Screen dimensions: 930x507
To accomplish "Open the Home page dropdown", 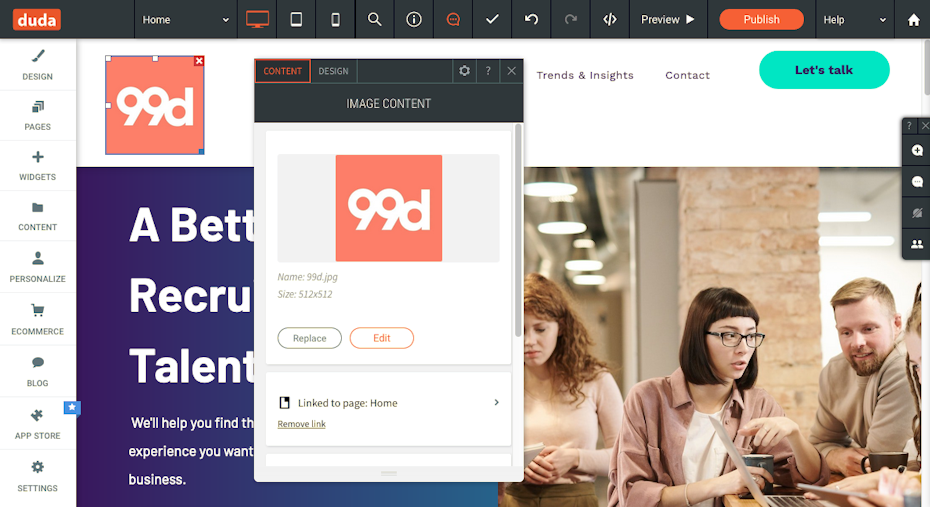I will 185,19.
